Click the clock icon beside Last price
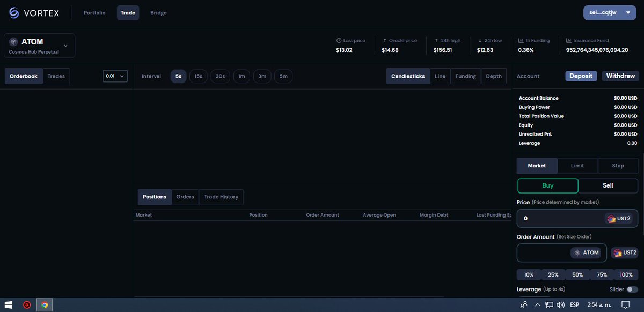 pyautogui.click(x=339, y=40)
